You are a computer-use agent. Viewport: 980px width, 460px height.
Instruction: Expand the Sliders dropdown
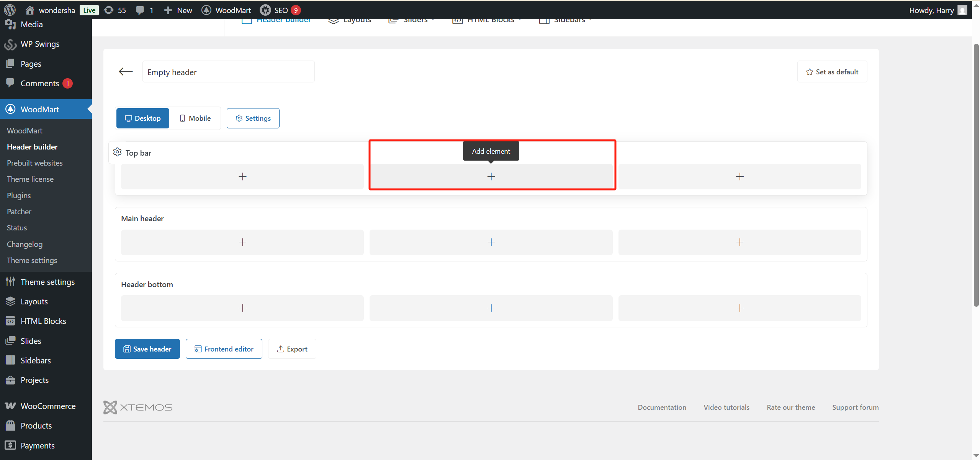411,20
